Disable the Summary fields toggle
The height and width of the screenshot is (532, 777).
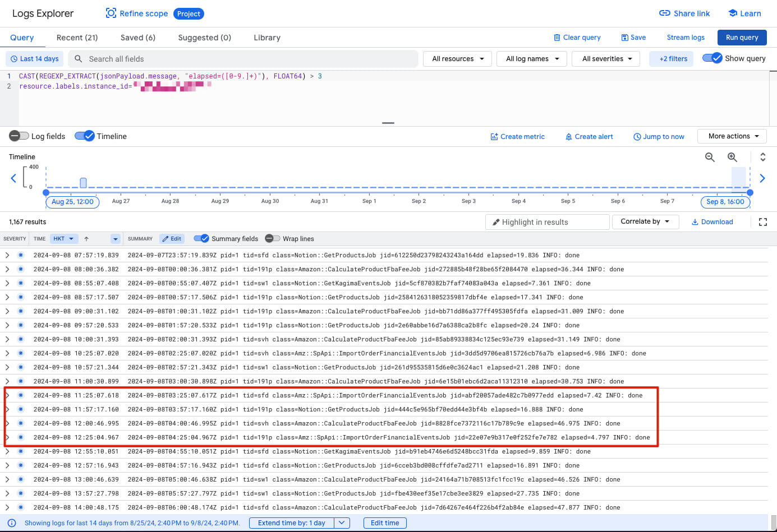click(201, 238)
